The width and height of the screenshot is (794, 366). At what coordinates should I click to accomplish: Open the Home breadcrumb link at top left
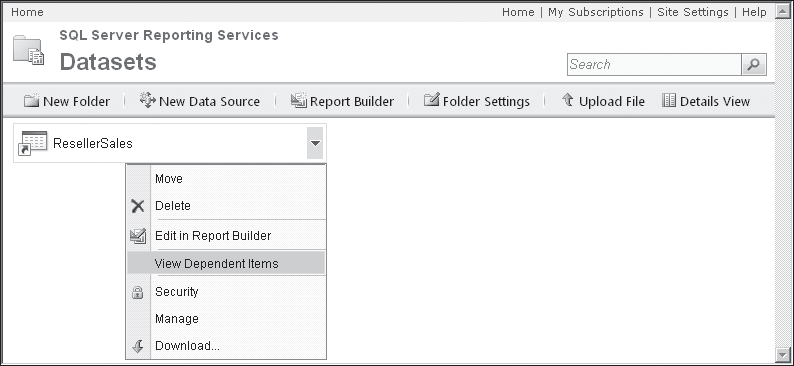(27, 12)
